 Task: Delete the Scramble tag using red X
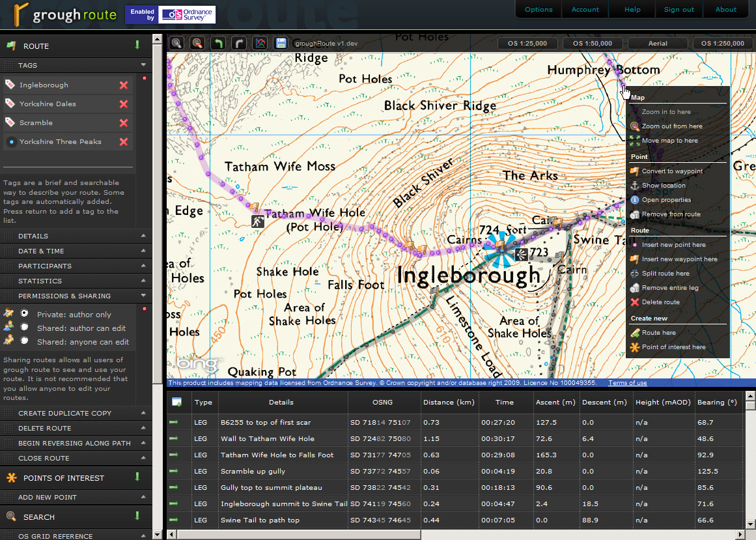(123, 123)
